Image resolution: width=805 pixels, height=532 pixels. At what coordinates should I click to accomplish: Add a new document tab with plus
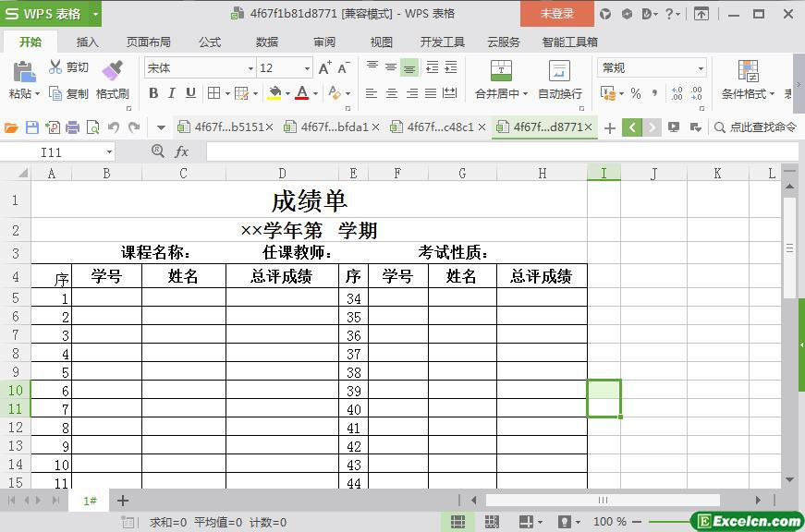click(609, 127)
